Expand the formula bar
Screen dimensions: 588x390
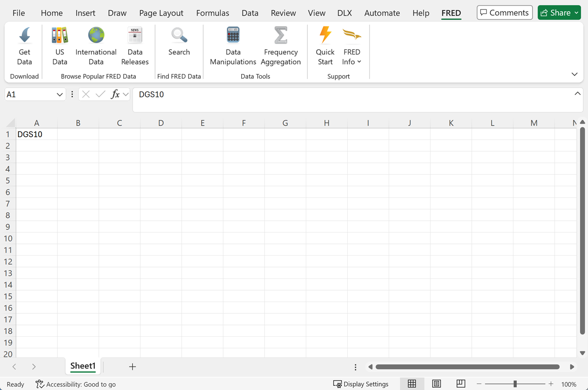577,94
